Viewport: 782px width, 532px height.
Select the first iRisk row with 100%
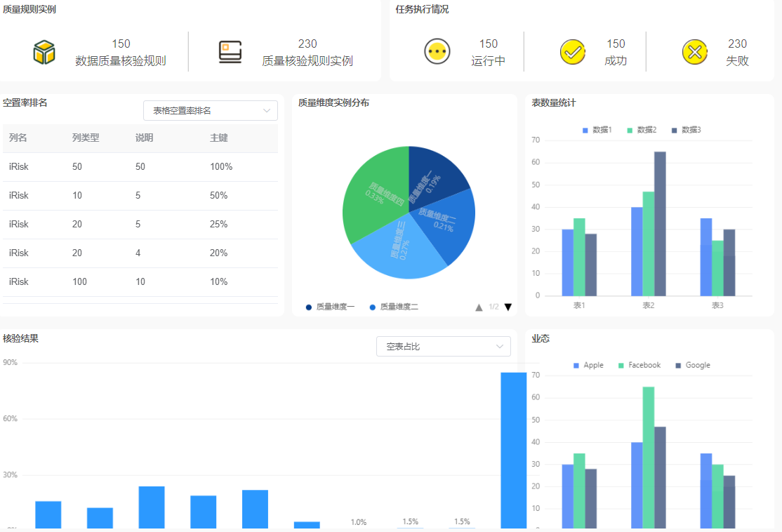coord(140,167)
